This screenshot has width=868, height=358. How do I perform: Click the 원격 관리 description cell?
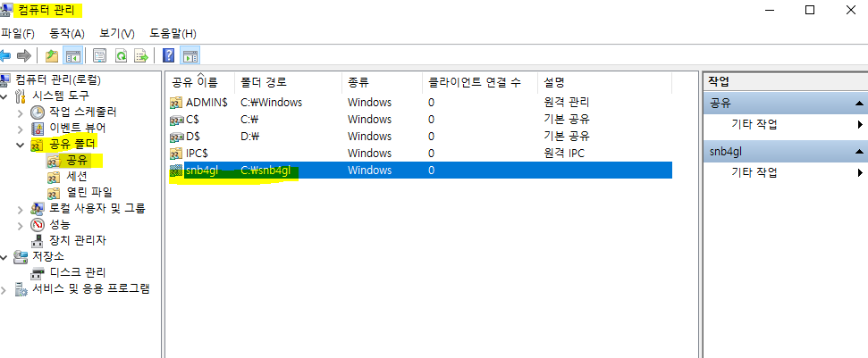pyautogui.click(x=567, y=102)
